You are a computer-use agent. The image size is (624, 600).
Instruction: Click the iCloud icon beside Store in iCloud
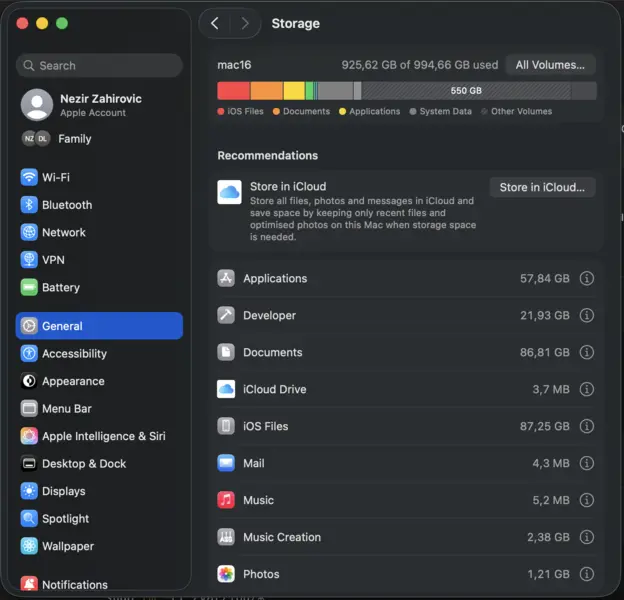(229, 192)
